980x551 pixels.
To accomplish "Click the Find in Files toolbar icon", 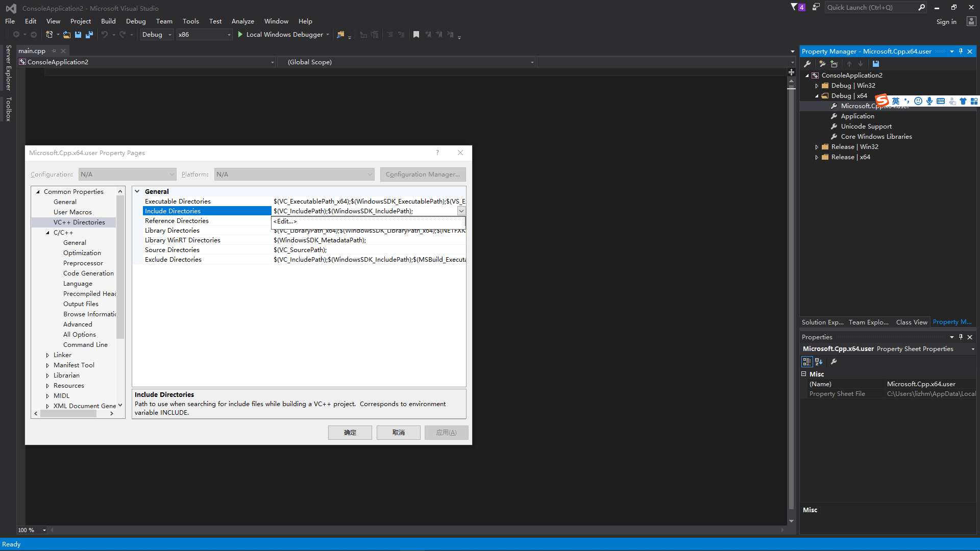I will pos(340,35).
